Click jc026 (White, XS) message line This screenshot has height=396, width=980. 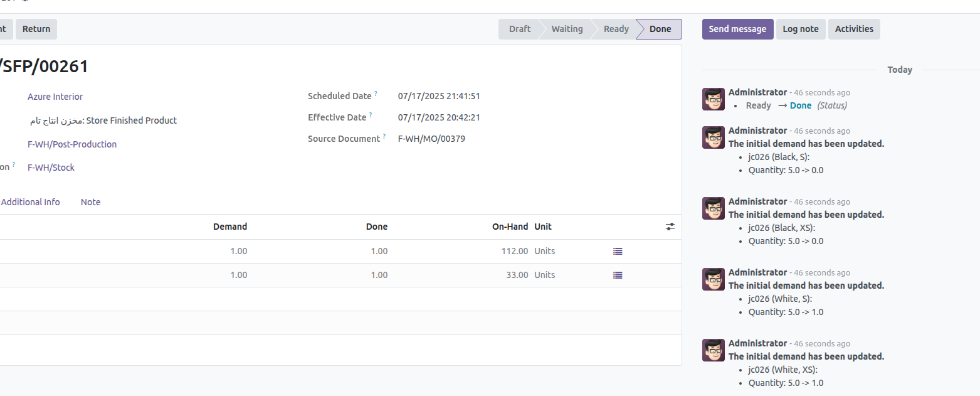(783, 370)
